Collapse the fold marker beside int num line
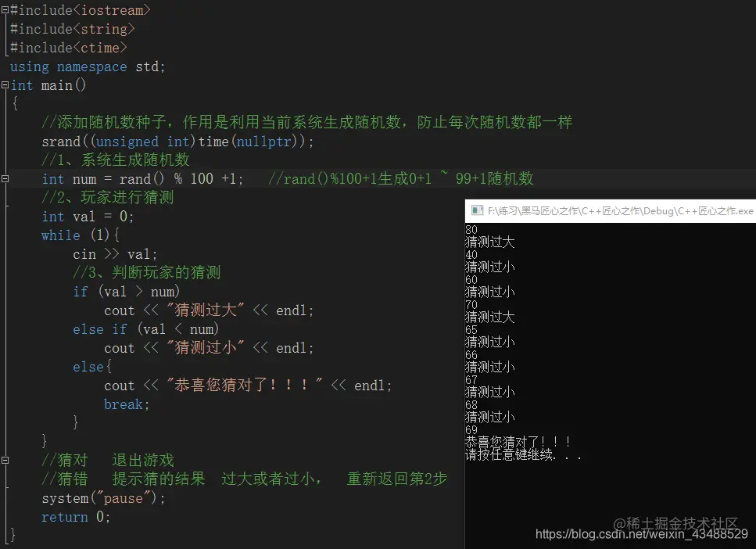The height and width of the screenshot is (549, 756). [5, 178]
